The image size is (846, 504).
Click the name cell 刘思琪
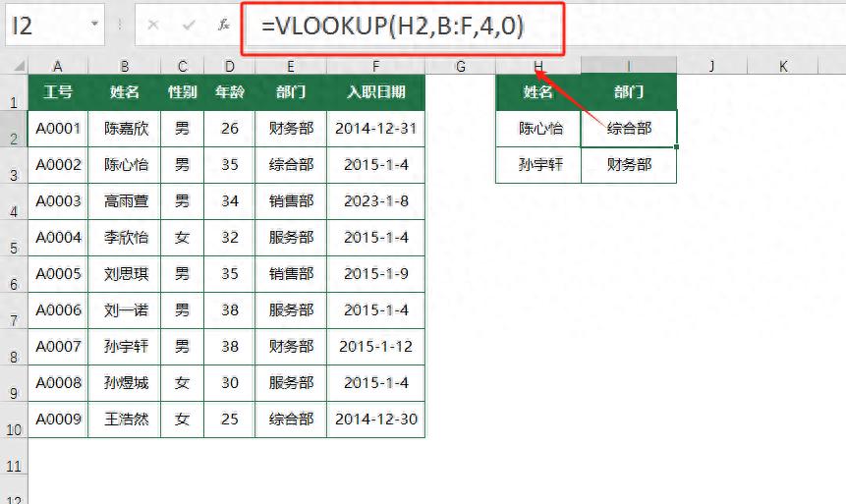(125, 274)
